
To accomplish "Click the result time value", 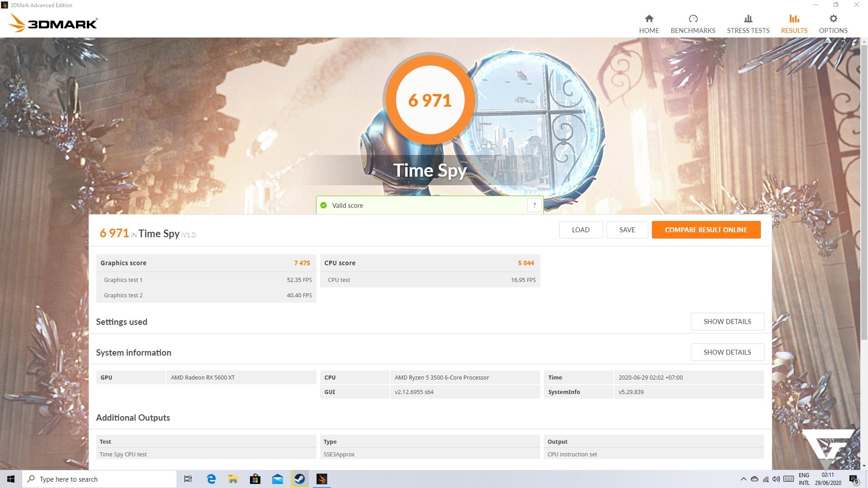I will 651,377.
